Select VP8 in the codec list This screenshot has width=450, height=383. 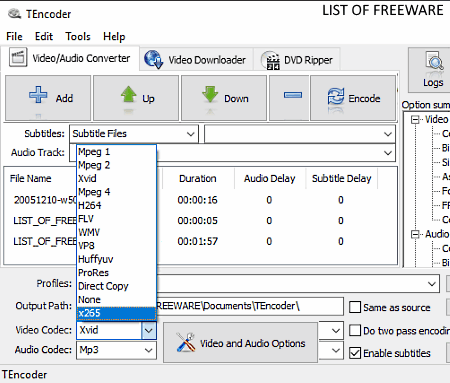coord(116,246)
